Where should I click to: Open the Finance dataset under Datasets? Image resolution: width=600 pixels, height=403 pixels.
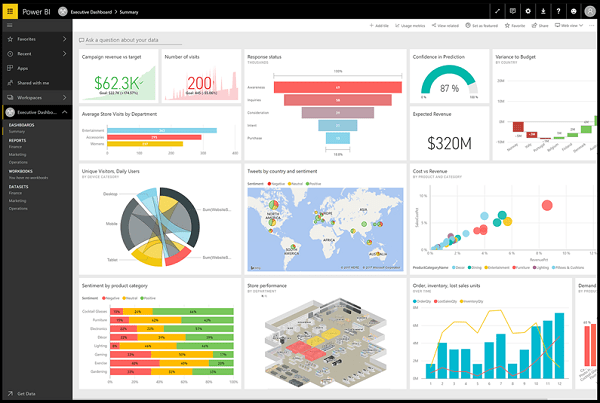point(15,193)
